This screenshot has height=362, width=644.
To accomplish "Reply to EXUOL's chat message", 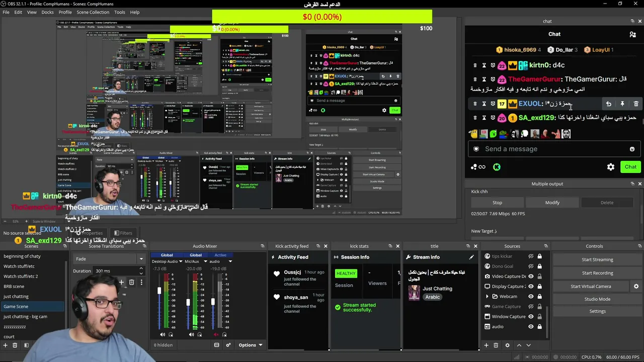I will click(608, 104).
